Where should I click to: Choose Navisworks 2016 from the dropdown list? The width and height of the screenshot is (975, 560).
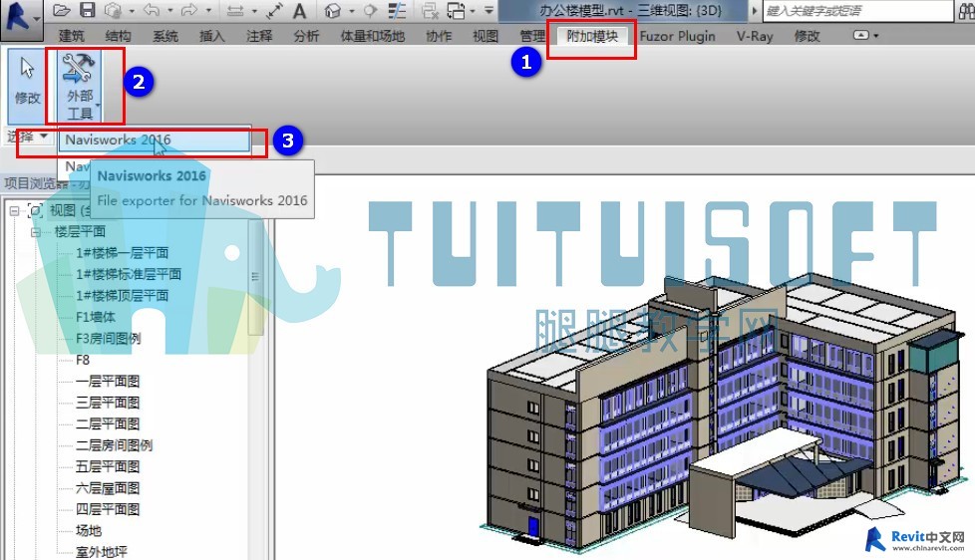(155, 140)
